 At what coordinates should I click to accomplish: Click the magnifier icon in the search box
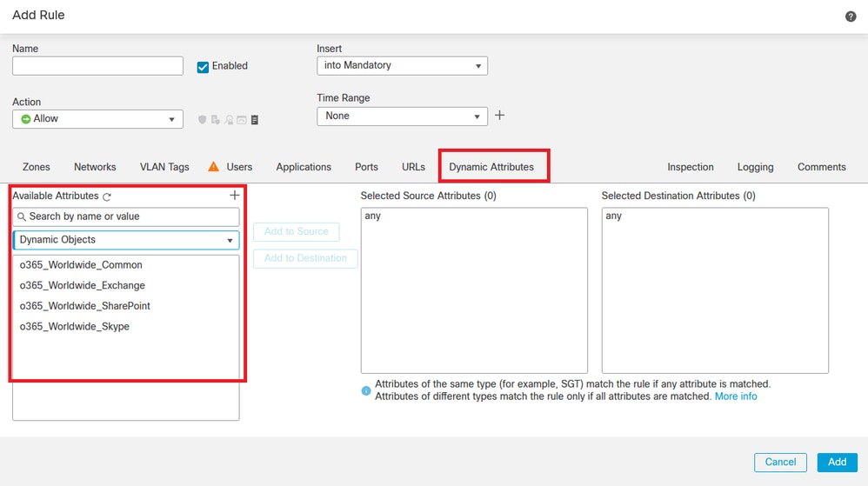tap(22, 217)
